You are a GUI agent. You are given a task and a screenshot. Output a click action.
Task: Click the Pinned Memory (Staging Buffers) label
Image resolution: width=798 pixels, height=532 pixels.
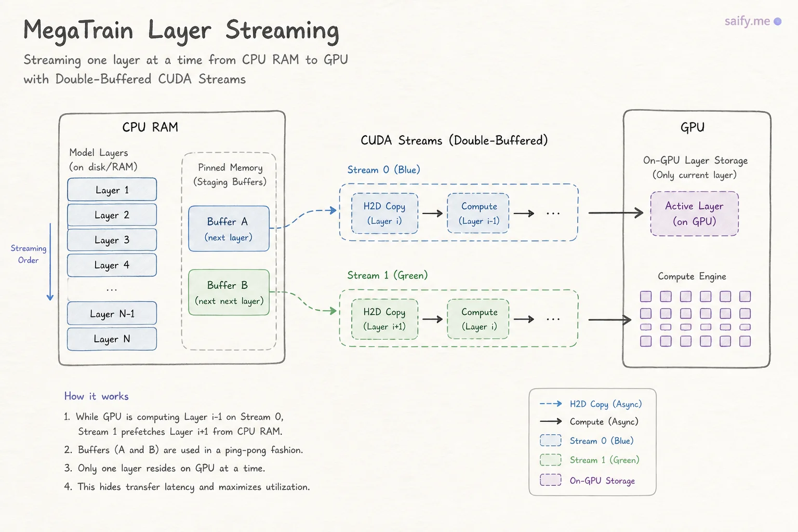click(x=230, y=175)
